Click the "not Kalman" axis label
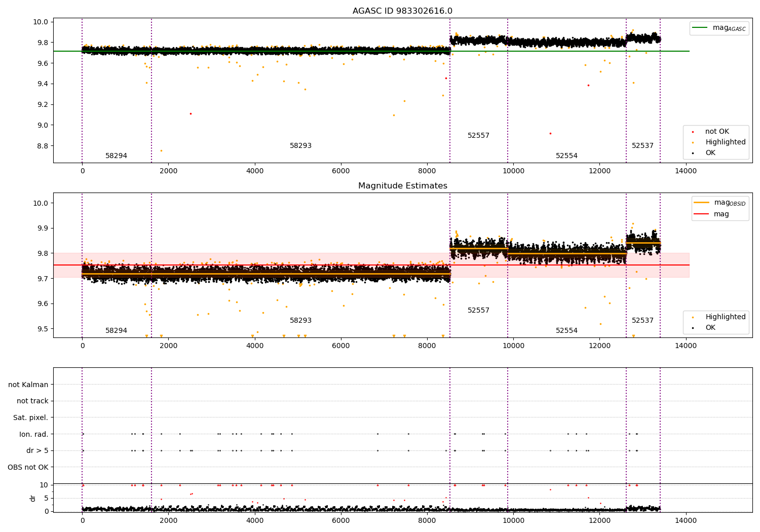The height and width of the screenshot is (532, 760). 28,385
